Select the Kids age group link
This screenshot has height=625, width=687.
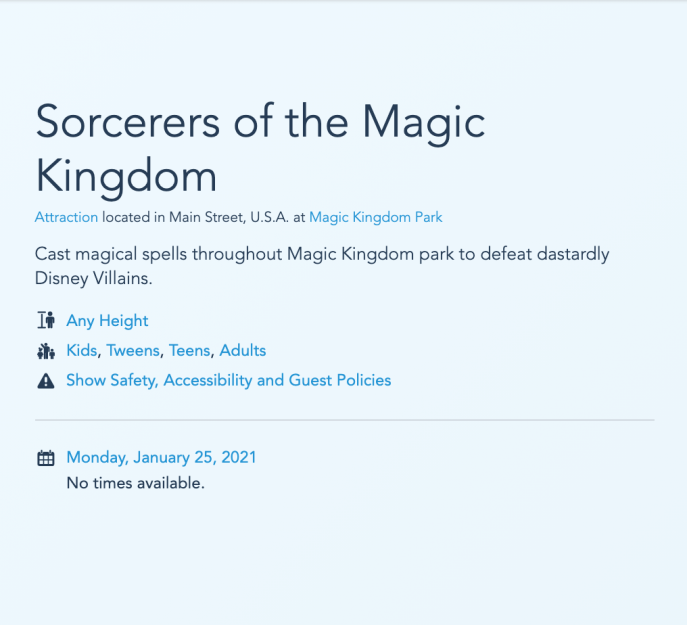coord(81,351)
